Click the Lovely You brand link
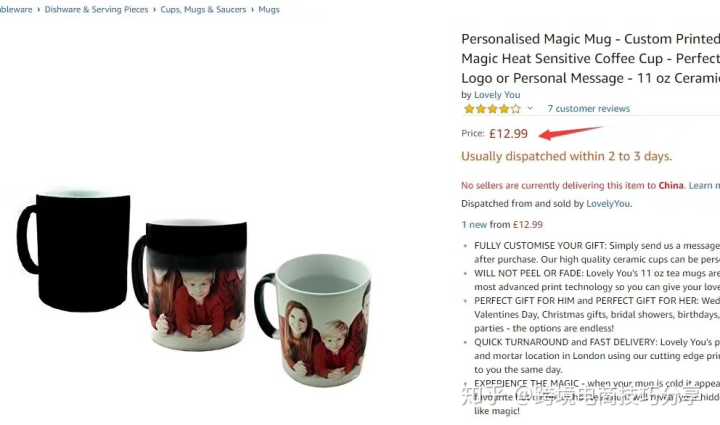 [x=497, y=95]
